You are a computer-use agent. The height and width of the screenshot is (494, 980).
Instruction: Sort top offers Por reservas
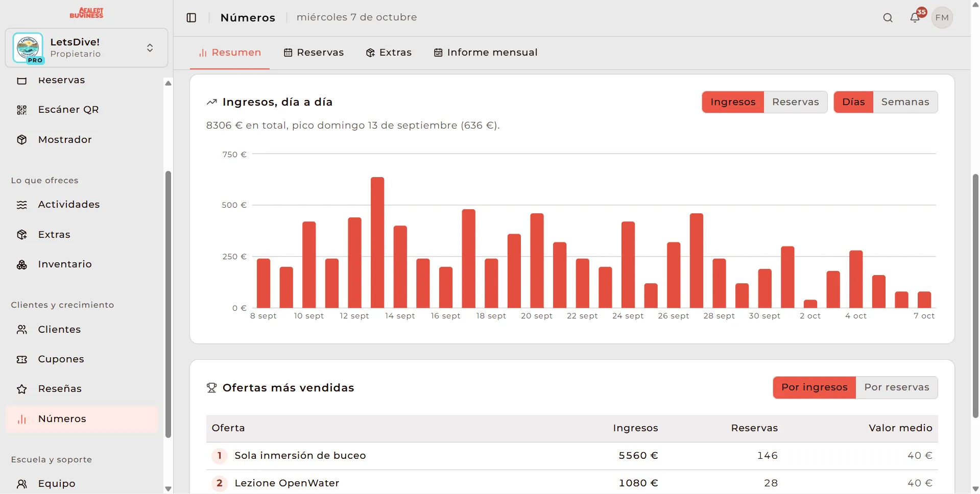pyautogui.click(x=896, y=387)
